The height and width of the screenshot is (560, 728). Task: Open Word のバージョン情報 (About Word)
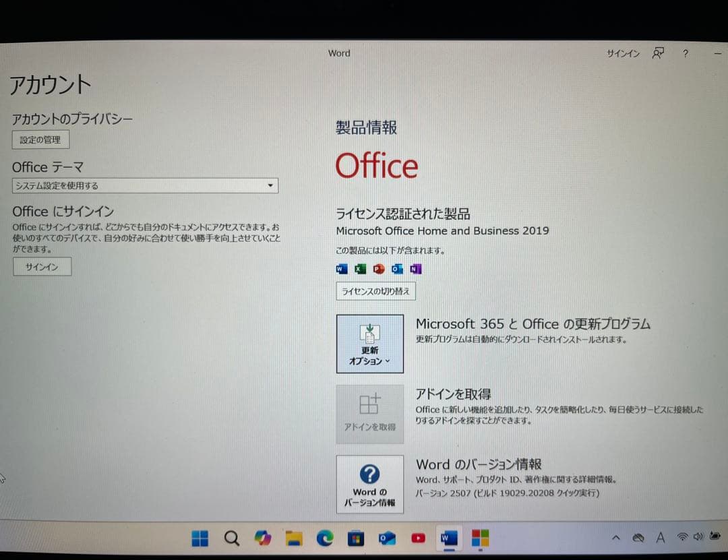click(x=369, y=484)
